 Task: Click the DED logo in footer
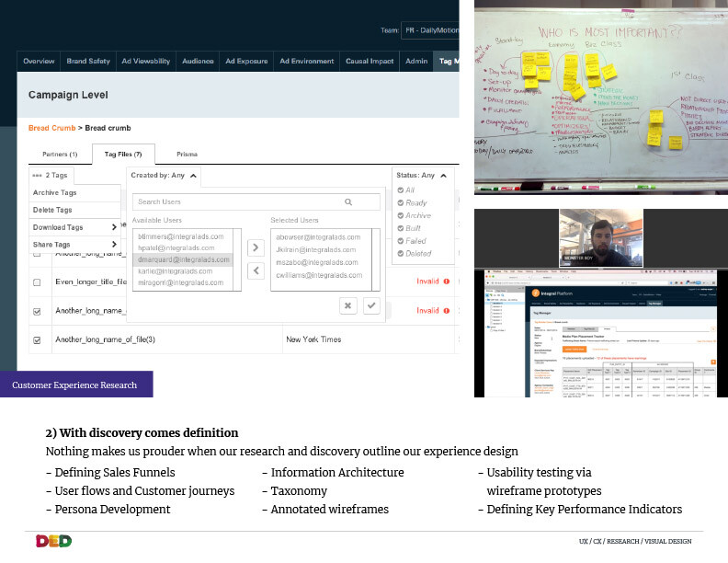pyautogui.click(x=54, y=541)
